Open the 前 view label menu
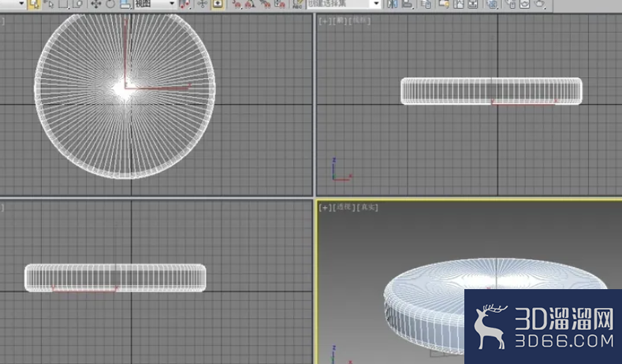 [x=339, y=20]
